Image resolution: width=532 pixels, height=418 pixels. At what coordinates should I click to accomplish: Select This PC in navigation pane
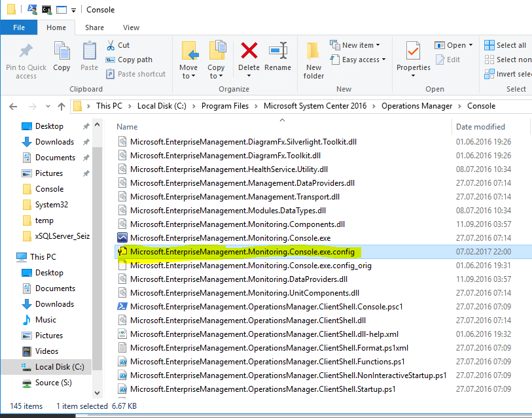36,257
